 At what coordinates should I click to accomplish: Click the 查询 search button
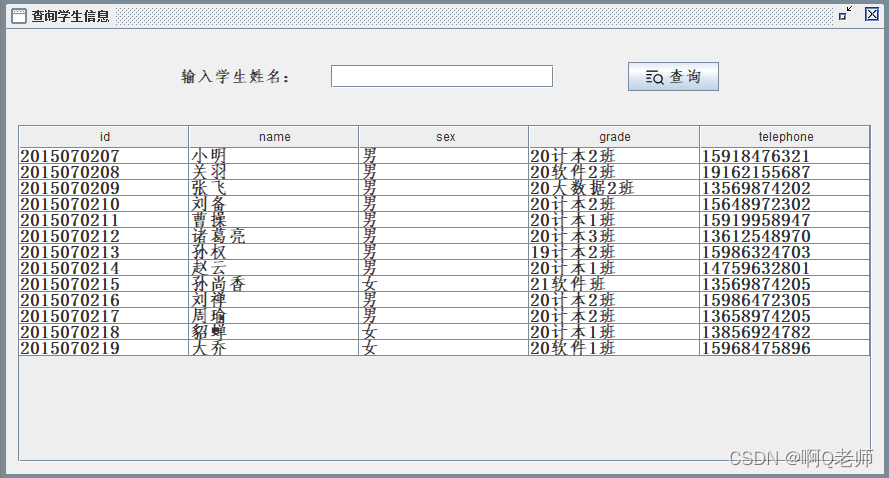pos(673,77)
